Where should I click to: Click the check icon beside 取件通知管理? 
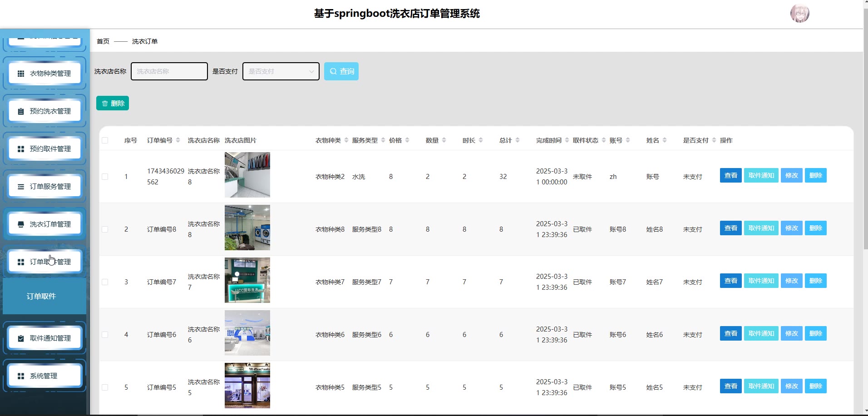tap(21, 338)
